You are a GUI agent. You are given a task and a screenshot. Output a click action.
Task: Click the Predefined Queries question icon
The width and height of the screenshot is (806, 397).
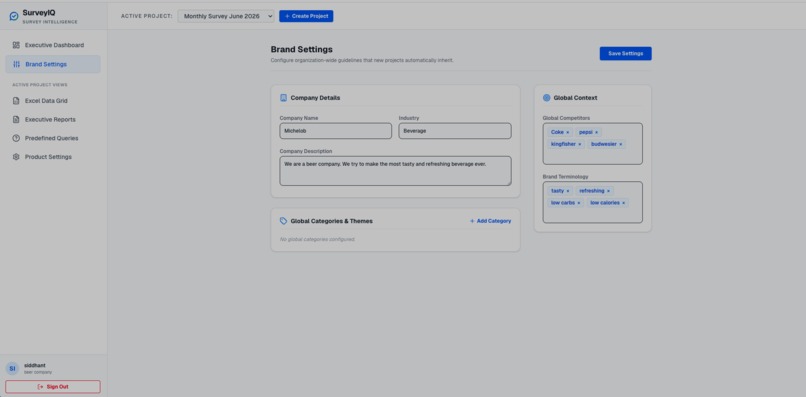click(x=16, y=138)
